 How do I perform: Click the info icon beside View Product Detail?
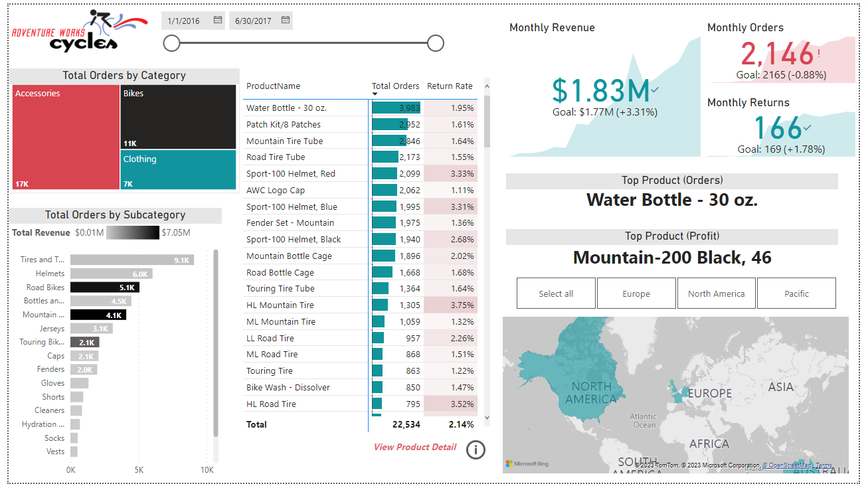476,450
